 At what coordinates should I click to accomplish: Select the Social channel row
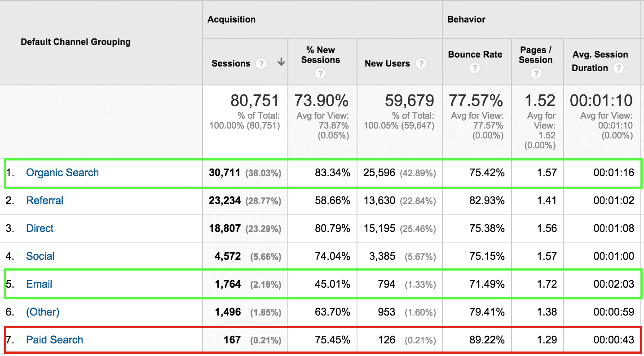pos(40,256)
